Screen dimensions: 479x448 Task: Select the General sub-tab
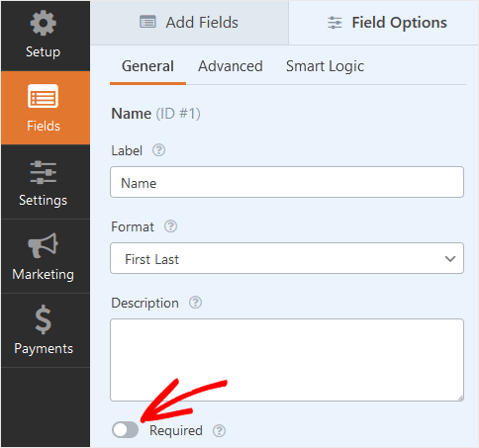coord(147,67)
